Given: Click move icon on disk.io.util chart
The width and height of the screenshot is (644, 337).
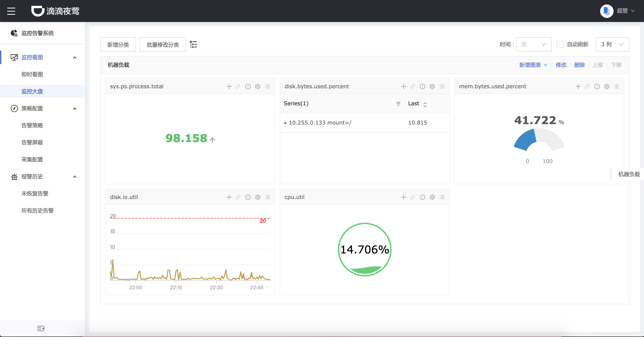Looking at the screenshot, I should (229, 197).
